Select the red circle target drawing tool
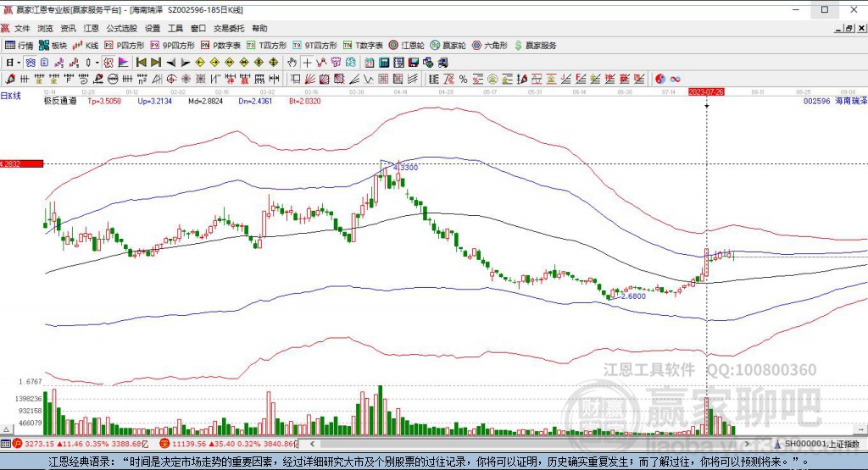868x470 pixels. click(171, 79)
